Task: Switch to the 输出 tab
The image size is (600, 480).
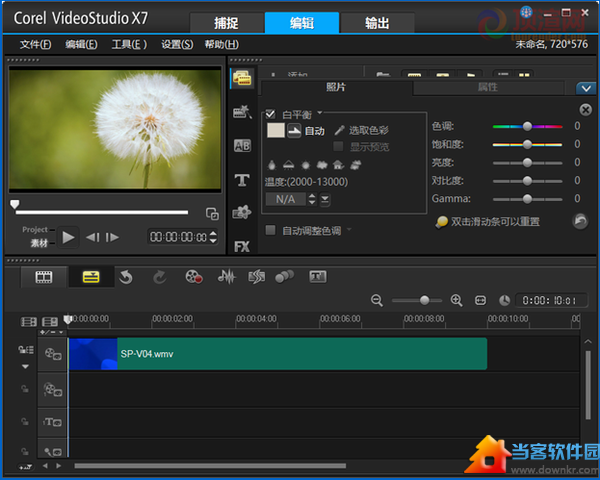Action: (378, 23)
